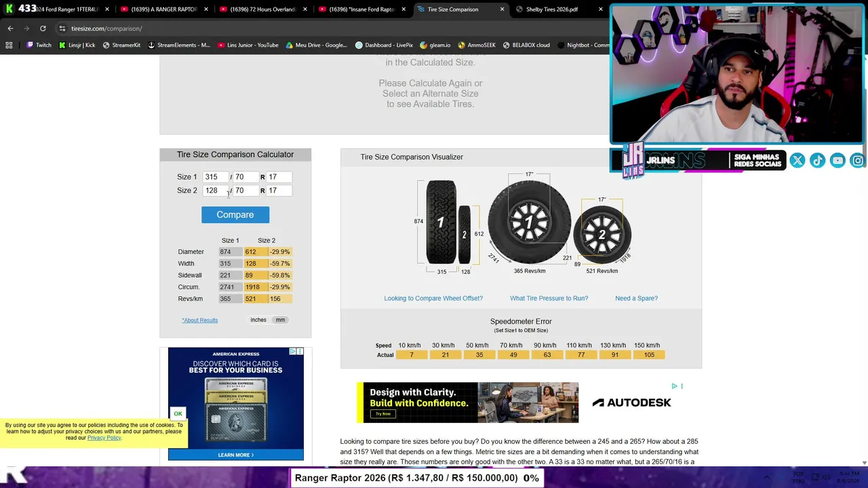Switch to the 72 Hours Overlanding tab

click(x=262, y=9)
